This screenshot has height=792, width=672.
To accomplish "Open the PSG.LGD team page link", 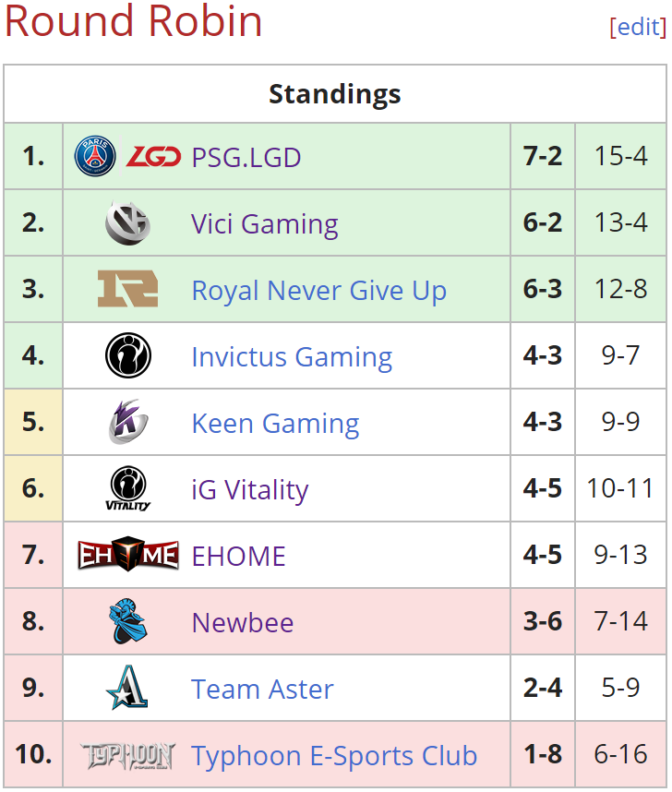I will pyautogui.click(x=246, y=158).
